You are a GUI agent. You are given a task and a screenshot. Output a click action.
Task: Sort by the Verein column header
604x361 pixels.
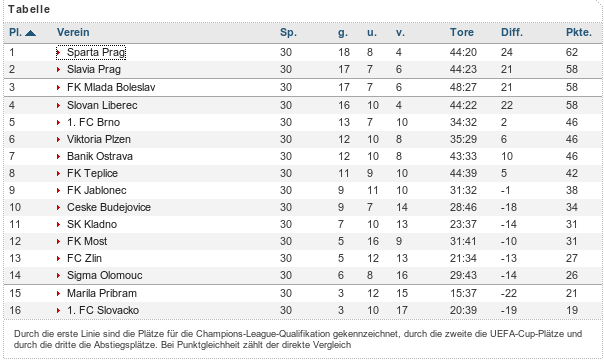[x=73, y=32]
